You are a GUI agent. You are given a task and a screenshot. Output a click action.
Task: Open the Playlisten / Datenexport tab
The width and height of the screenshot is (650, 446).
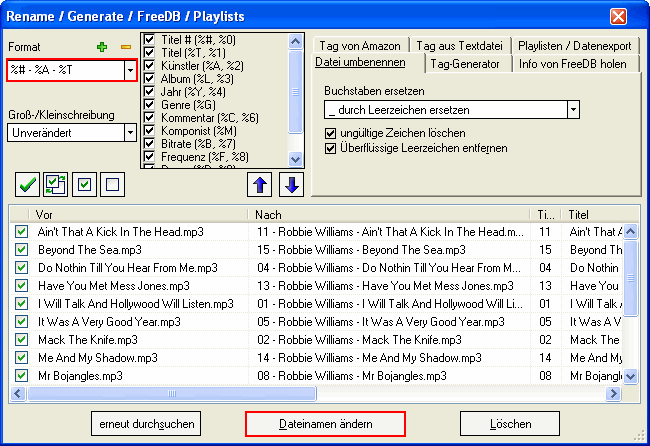[x=575, y=46]
